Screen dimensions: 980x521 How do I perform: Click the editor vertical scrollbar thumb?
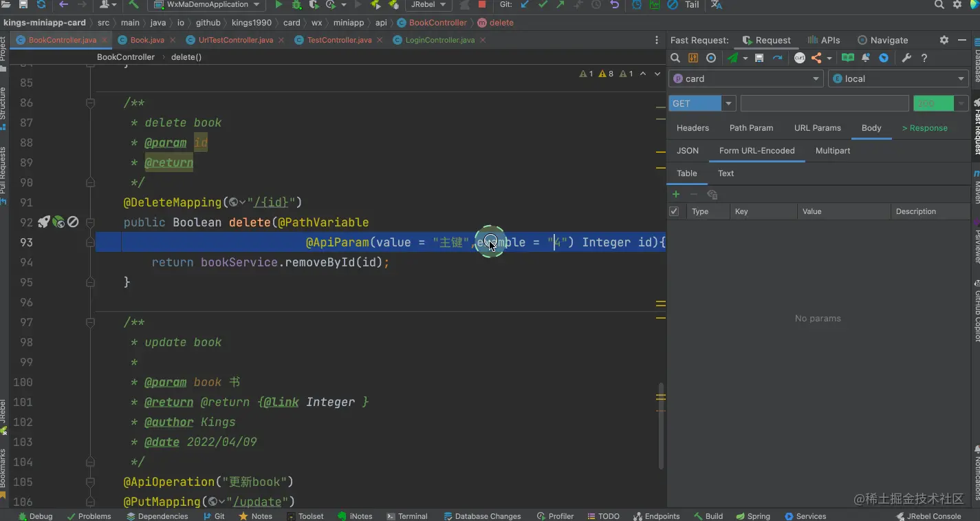(x=662, y=425)
